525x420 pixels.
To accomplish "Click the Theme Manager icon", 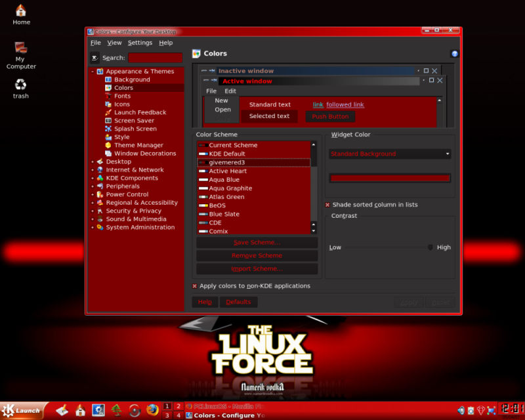I will coord(108,145).
